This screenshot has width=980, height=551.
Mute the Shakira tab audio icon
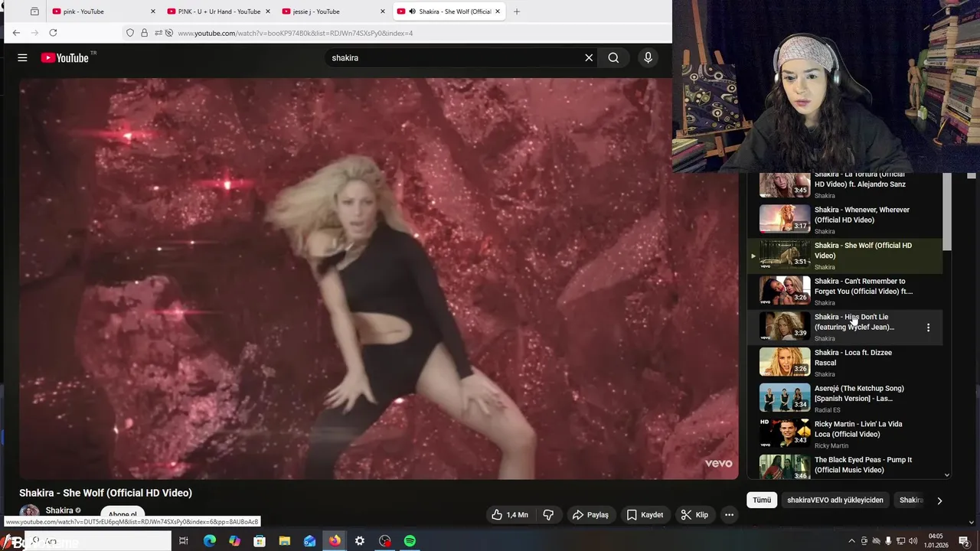pos(412,11)
